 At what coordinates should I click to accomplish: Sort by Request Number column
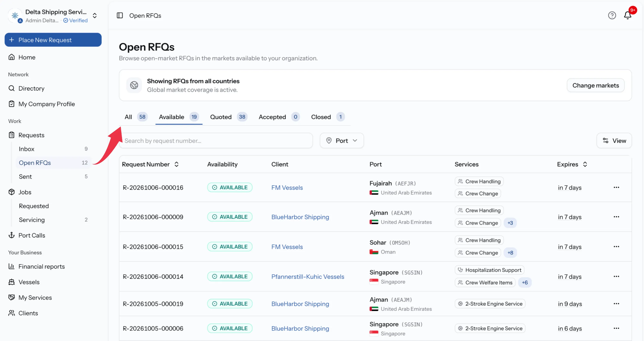tap(150, 164)
